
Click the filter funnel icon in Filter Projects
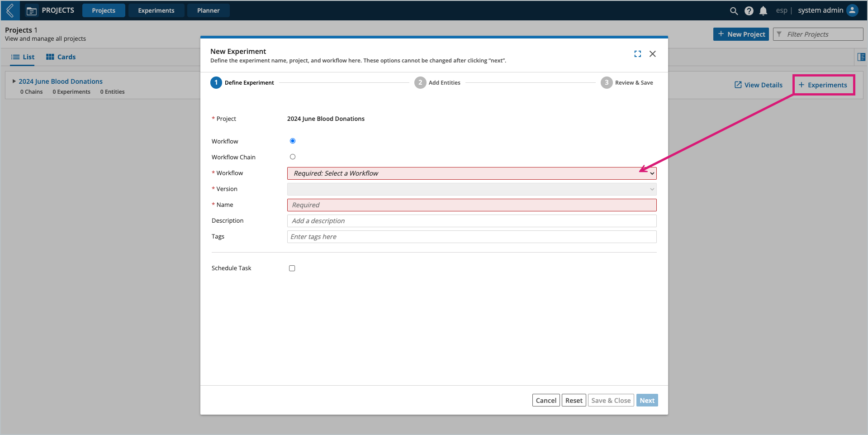pyautogui.click(x=779, y=34)
